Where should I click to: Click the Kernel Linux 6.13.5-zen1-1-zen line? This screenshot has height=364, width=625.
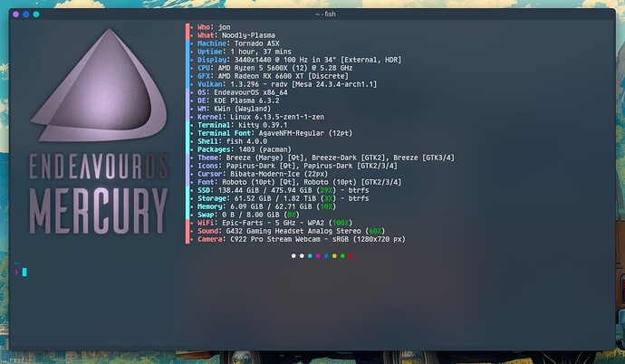[261, 117]
